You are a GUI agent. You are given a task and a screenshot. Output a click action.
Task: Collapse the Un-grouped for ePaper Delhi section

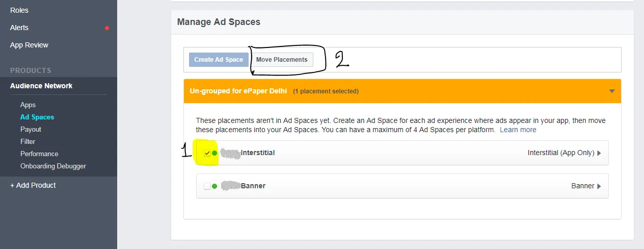coord(612,91)
